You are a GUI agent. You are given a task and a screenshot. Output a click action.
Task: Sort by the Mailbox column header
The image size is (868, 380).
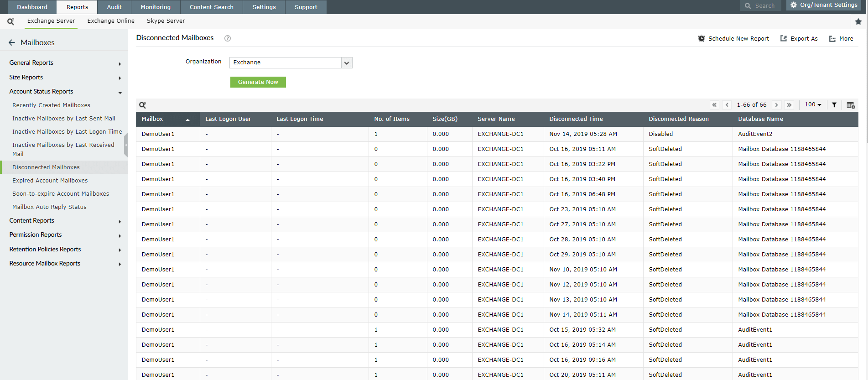point(168,119)
